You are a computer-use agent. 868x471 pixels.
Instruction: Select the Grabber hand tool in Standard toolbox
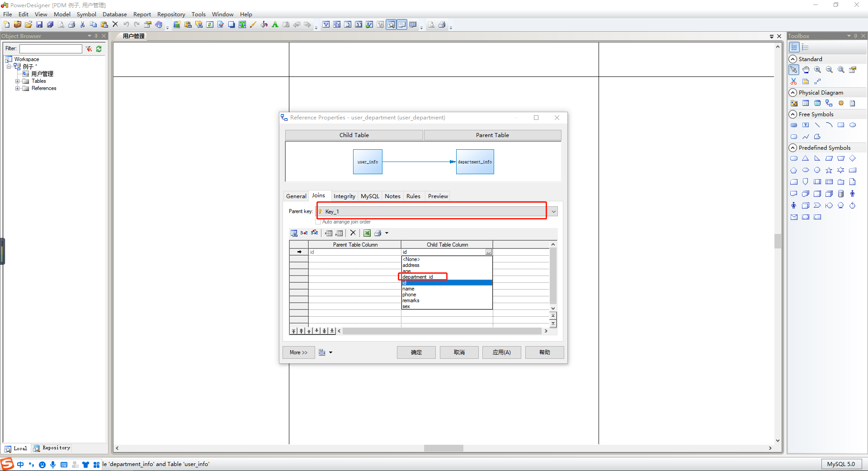(x=806, y=70)
